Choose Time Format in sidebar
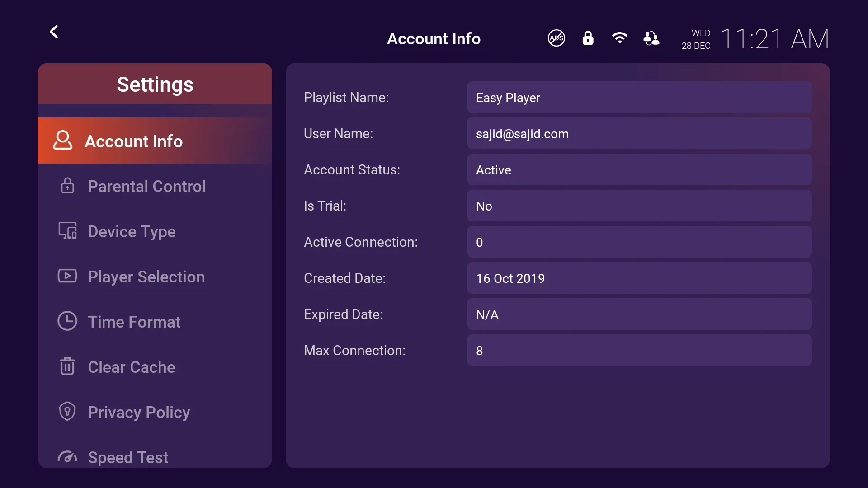Viewport: 868px width, 488px height. pyautogui.click(x=155, y=322)
